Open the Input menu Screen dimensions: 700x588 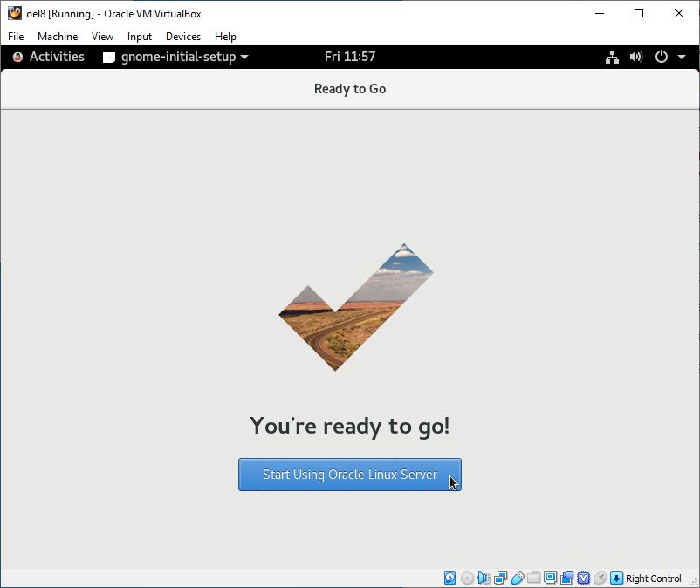140,37
